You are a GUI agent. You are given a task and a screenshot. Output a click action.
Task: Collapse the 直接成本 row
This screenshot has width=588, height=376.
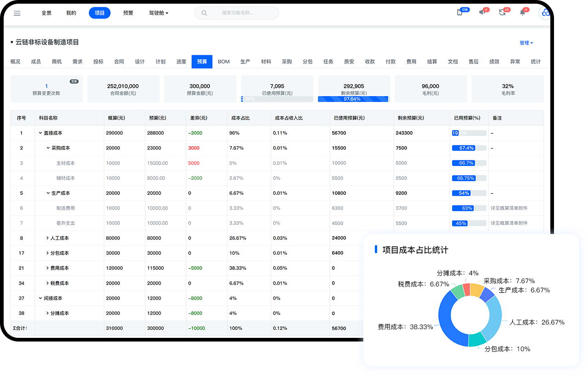click(x=40, y=133)
